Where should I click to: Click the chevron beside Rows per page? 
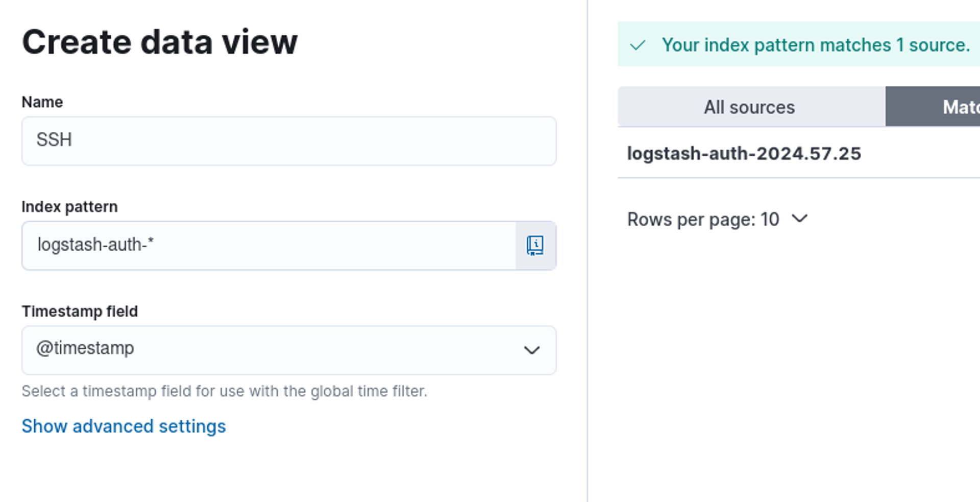[799, 219]
